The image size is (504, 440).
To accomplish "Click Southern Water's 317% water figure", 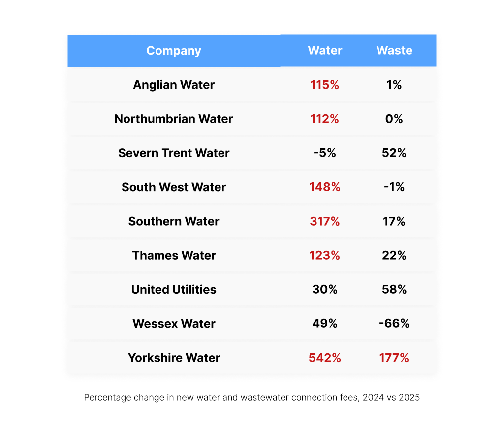I will coord(325,221).
